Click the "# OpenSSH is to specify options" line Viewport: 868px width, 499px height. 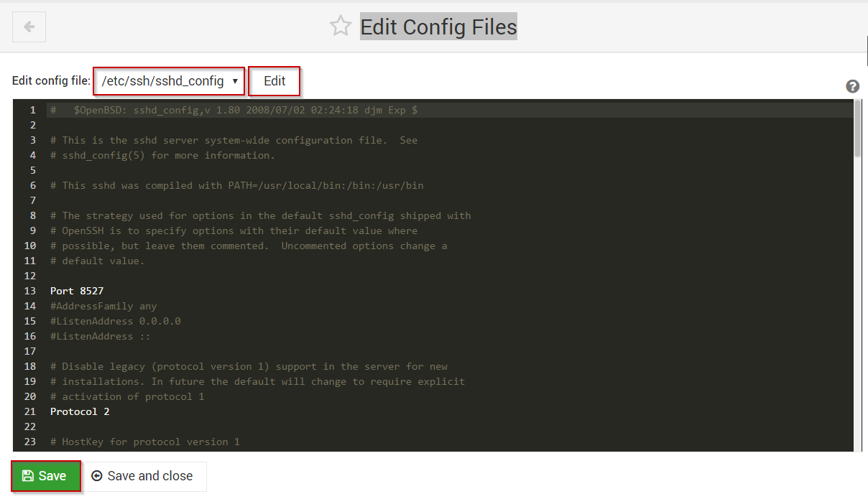[x=234, y=230]
